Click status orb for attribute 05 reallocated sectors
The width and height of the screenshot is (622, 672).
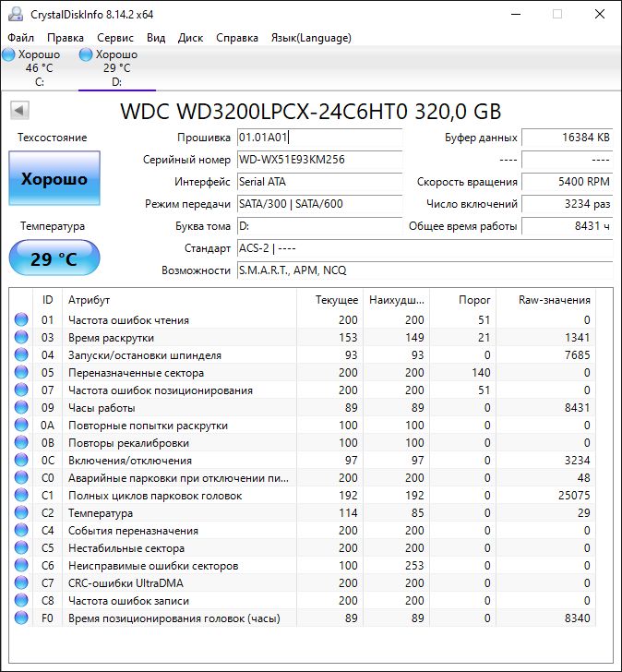[x=21, y=373]
